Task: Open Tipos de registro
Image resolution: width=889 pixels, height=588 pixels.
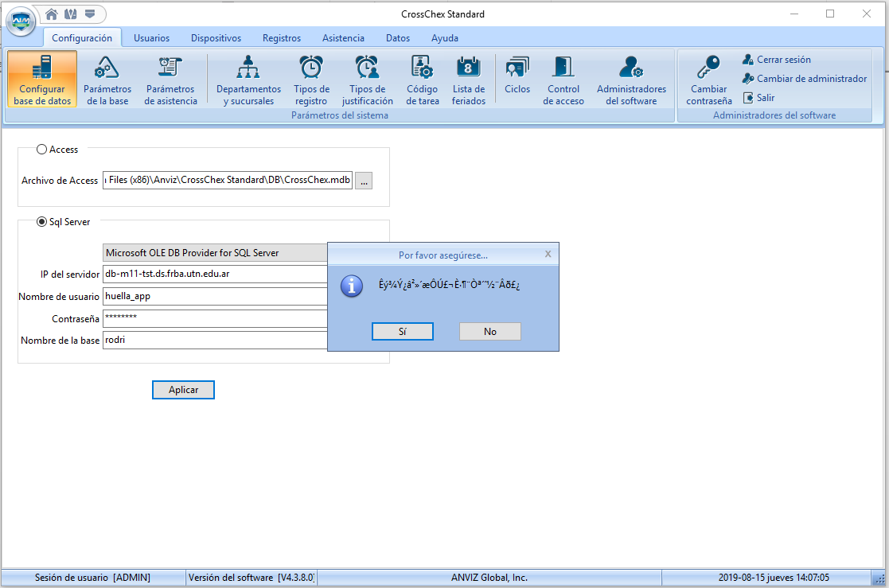Action: coord(311,79)
